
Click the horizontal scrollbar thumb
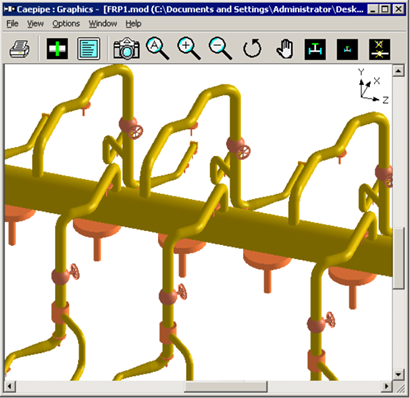click(226, 387)
